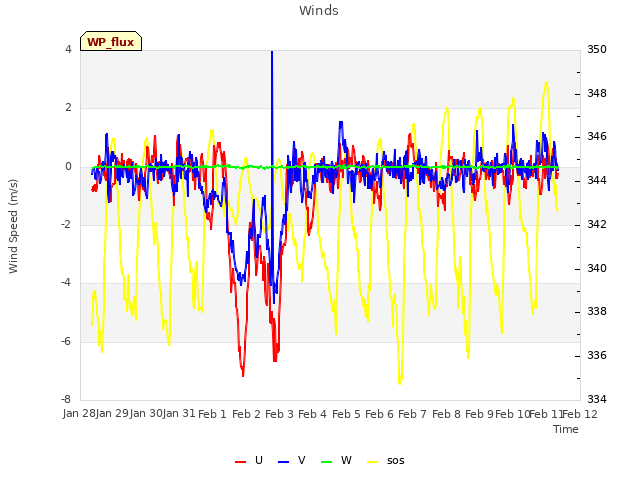Click the '338' right axis tick label
The width and height of the screenshot is (640, 480).
coord(597,312)
